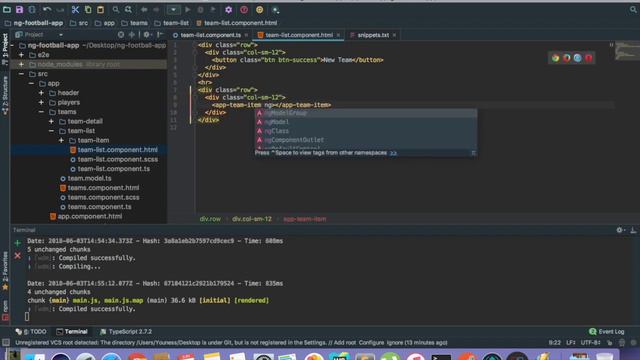Click Ignore link in status bar

click(x=394, y=342)
